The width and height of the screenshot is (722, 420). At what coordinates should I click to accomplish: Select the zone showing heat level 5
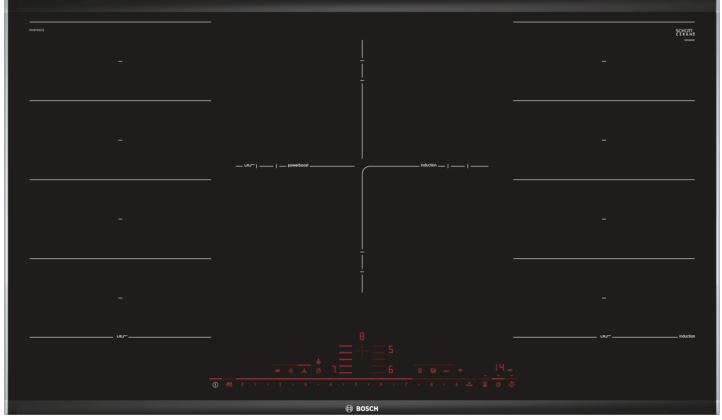point(391,350)
